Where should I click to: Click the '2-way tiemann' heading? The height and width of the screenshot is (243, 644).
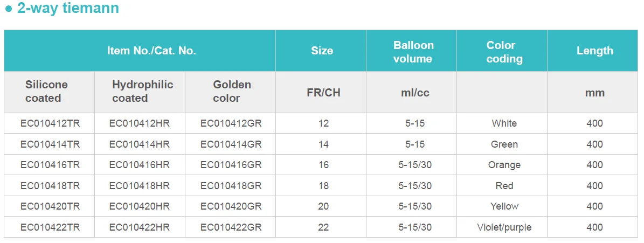click(67, 9)
